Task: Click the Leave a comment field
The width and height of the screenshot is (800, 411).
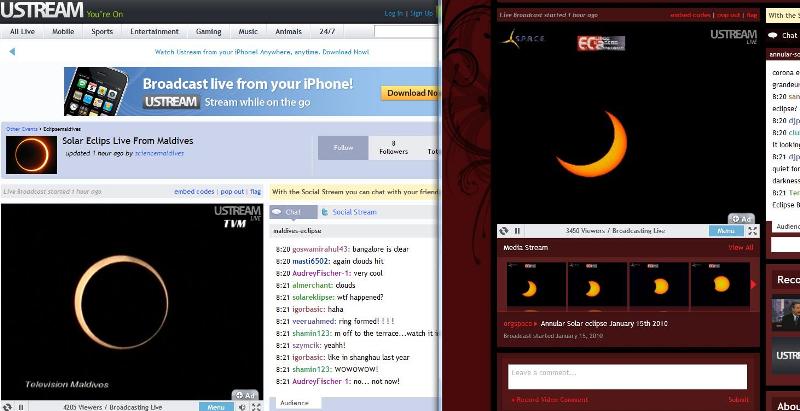Action: click(627, 377)
